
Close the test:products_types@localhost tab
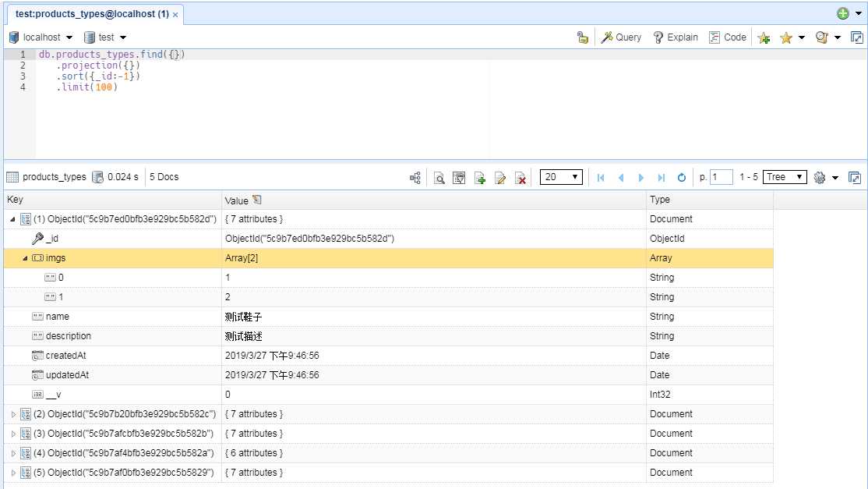(175, 15)
